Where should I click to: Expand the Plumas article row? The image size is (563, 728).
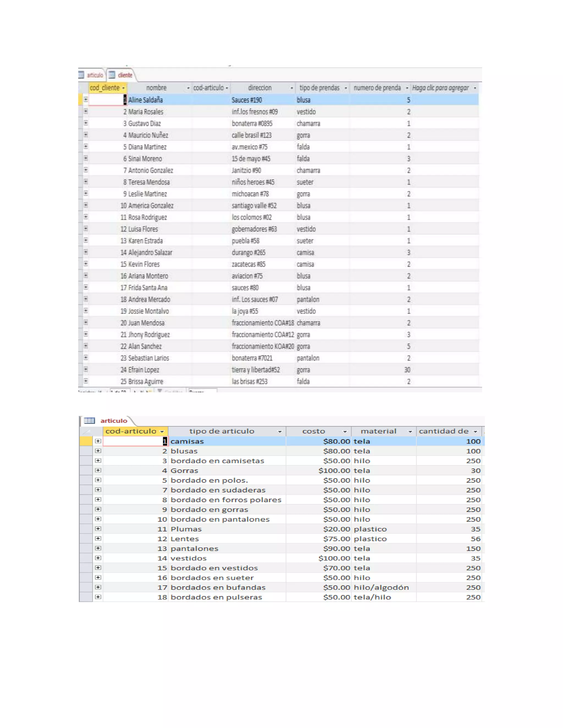[x=98, y=529]
